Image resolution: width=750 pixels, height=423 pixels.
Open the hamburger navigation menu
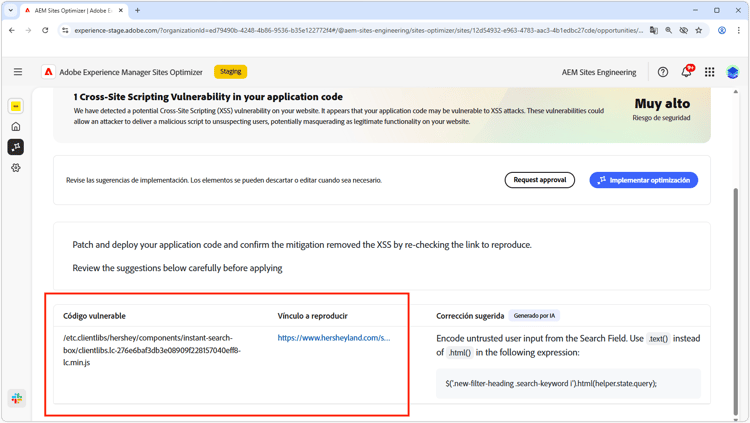pos(18,72)
